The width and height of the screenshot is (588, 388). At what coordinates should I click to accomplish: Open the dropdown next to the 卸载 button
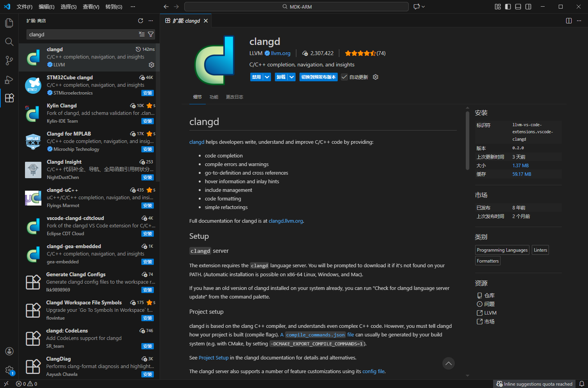(x=292, y=77)
